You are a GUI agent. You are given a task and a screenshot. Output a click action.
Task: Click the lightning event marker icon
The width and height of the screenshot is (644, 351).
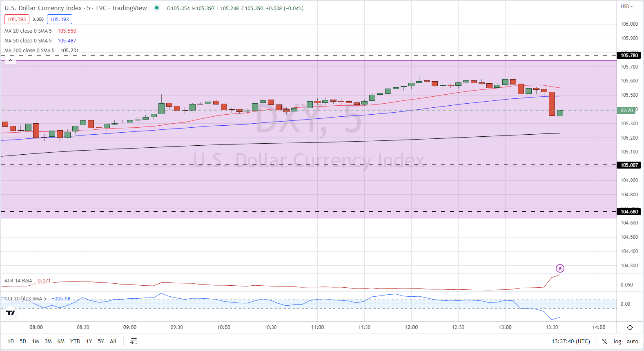(x=560, y=268)
